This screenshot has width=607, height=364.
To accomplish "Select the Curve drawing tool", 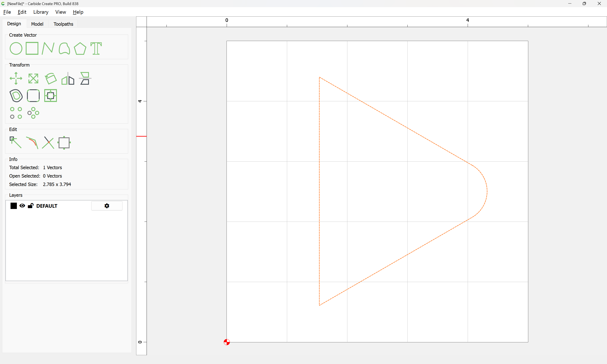I will (64, 48).
